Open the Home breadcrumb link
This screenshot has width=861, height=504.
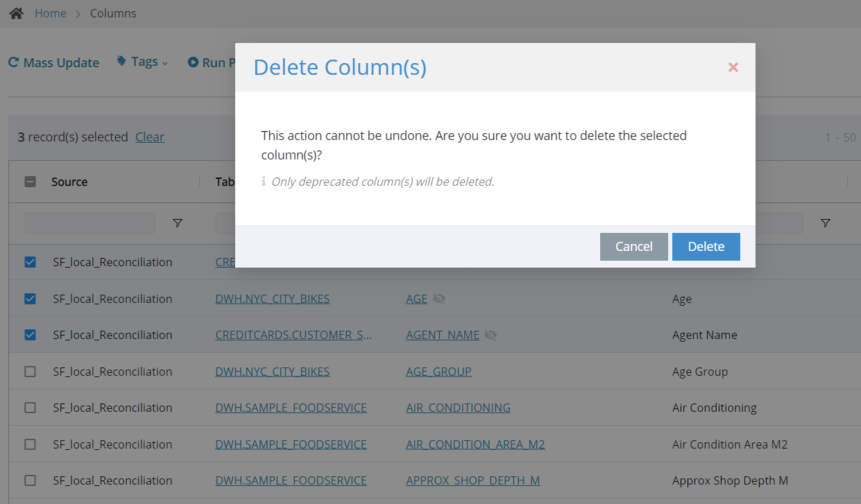51,13
